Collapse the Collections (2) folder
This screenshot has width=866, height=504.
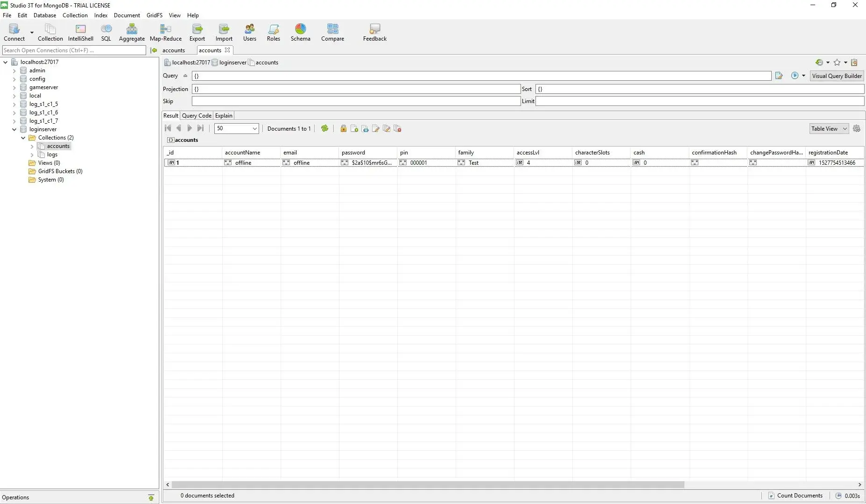click(x=23, y=138)
